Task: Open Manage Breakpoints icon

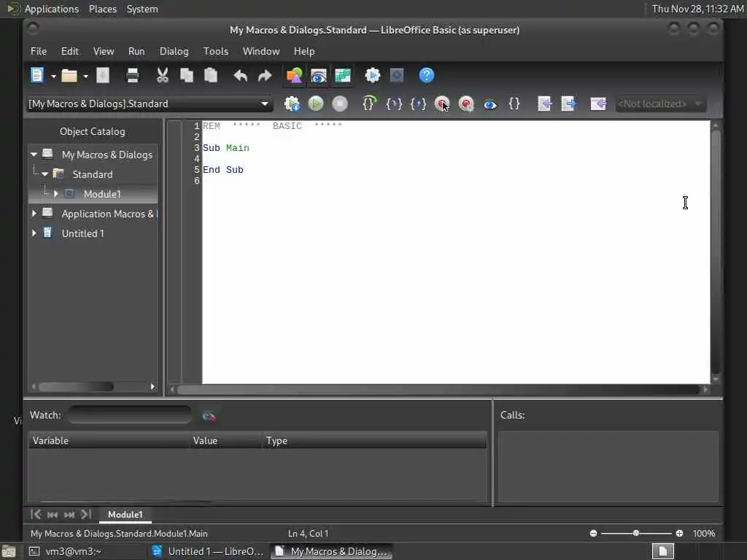Action: pyautogui.click(x=466, y=104)
